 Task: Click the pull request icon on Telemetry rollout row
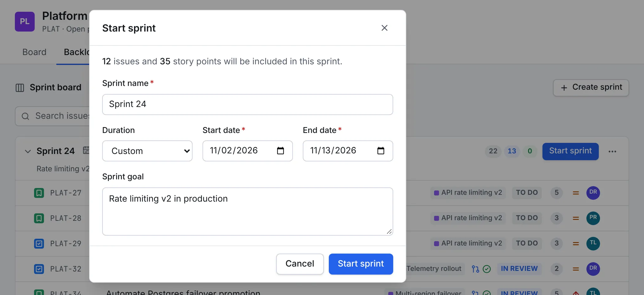(476, 269)
